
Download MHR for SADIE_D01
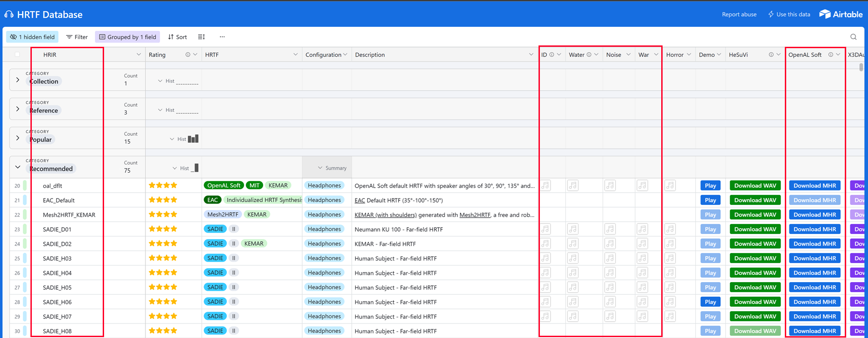click(x=815, y=229)
